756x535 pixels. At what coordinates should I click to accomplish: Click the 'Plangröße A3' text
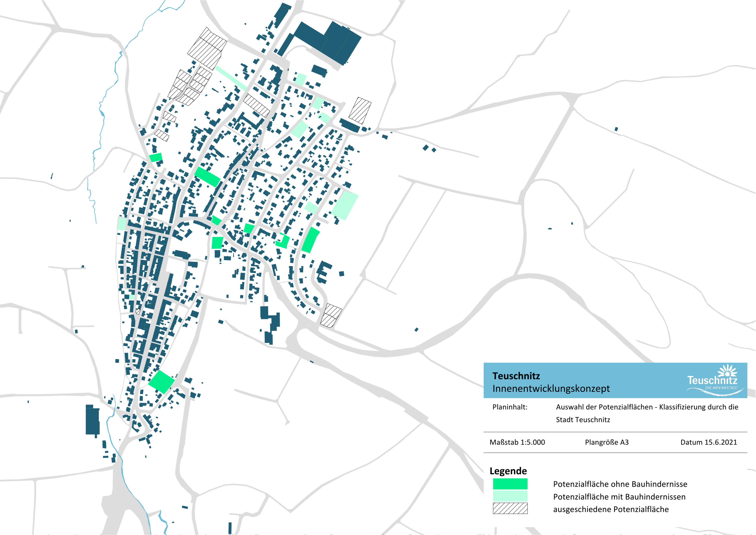(x=606, y=442)
